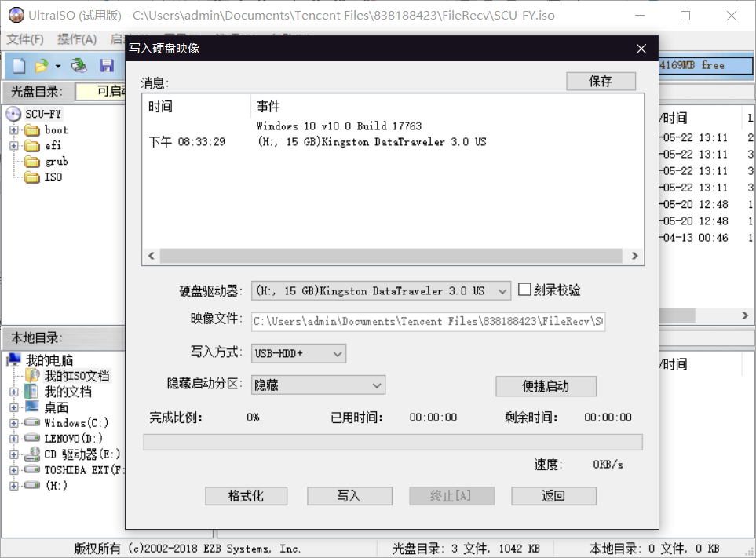The height and width of the screenshot is (558, 756).
Task: Select My Computer in local directory
Action: (x=41, y=360)
